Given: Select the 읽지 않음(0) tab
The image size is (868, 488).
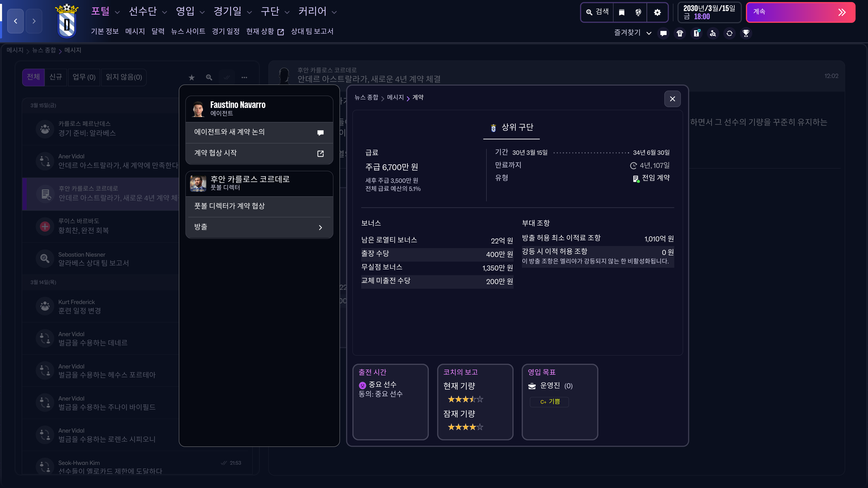Looking at the screenshot, I should click(124, 77).
